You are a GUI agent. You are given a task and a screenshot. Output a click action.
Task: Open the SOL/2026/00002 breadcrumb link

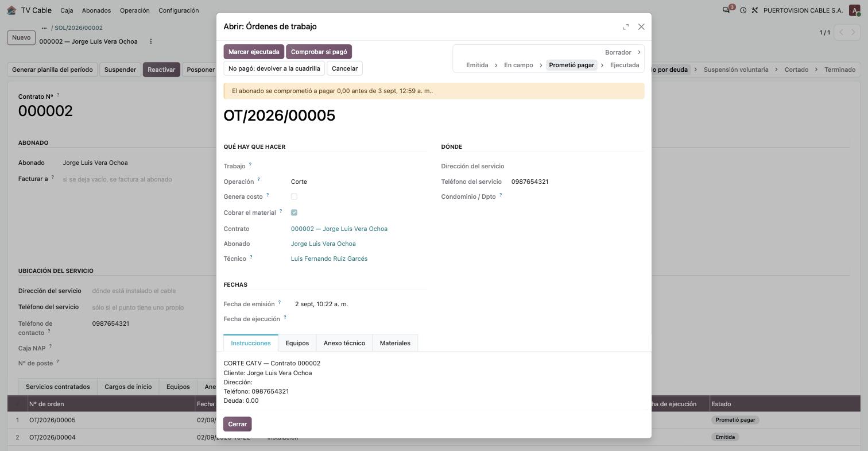point(79,28)
